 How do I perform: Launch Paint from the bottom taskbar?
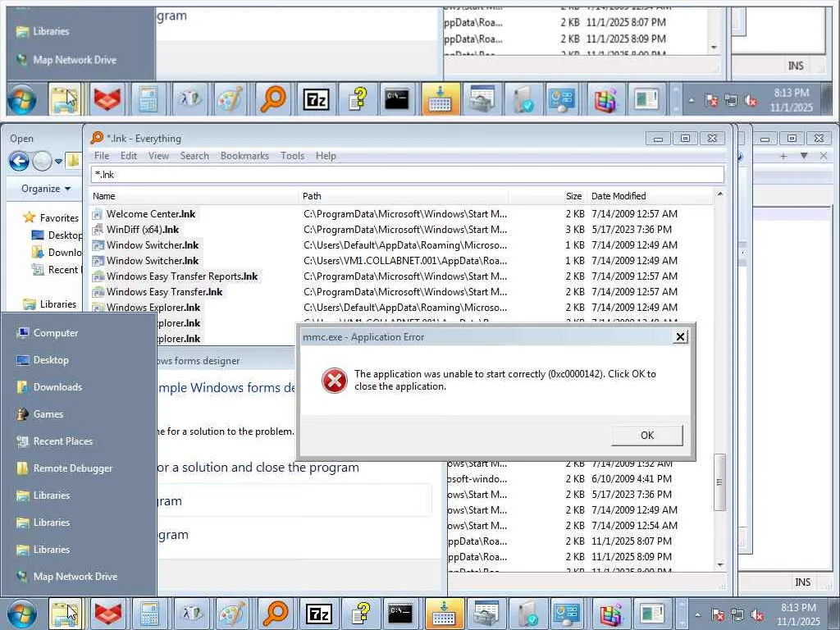[x=232, y=614]
